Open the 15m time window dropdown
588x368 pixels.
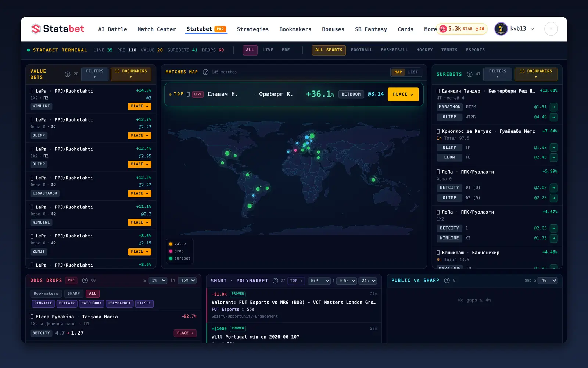[187, 280]
